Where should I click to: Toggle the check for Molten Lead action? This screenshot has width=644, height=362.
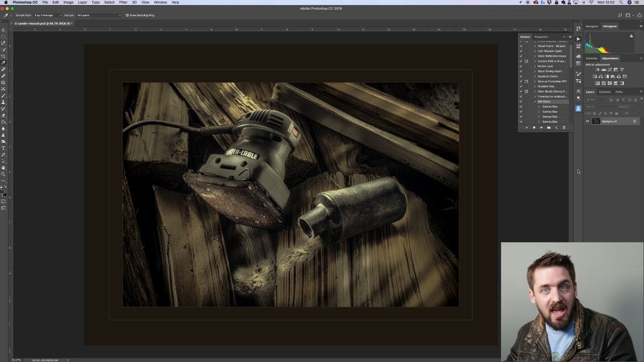521,66
